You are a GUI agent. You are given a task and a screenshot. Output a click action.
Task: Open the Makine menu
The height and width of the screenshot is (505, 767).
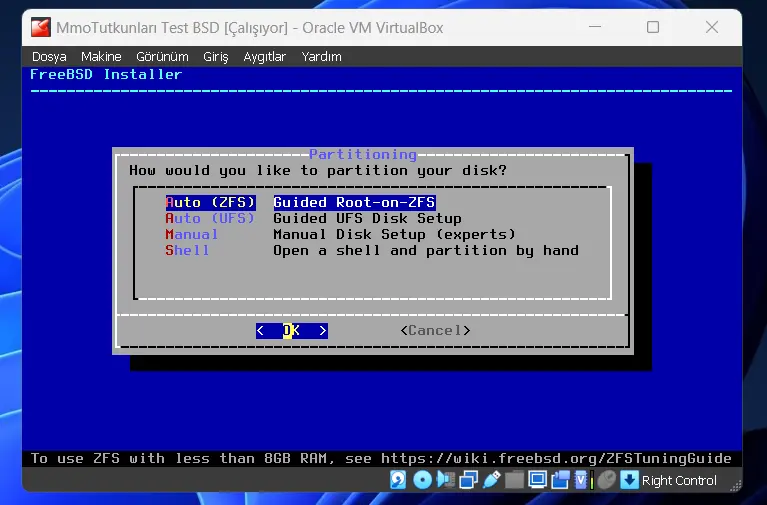[x=101, y=57]
